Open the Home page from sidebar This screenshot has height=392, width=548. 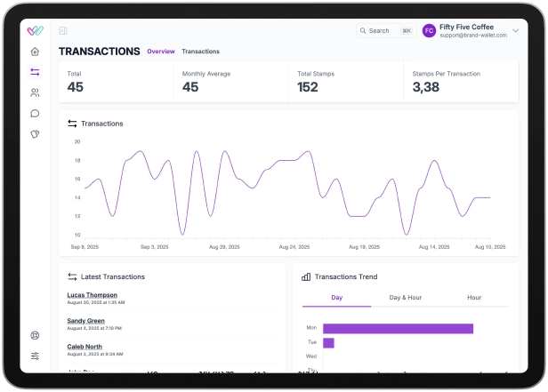35,52
